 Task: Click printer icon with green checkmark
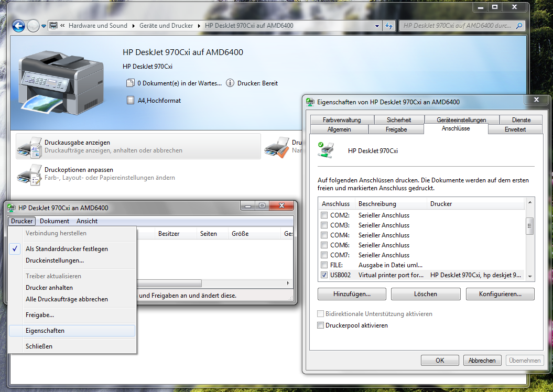coord(326,150)
